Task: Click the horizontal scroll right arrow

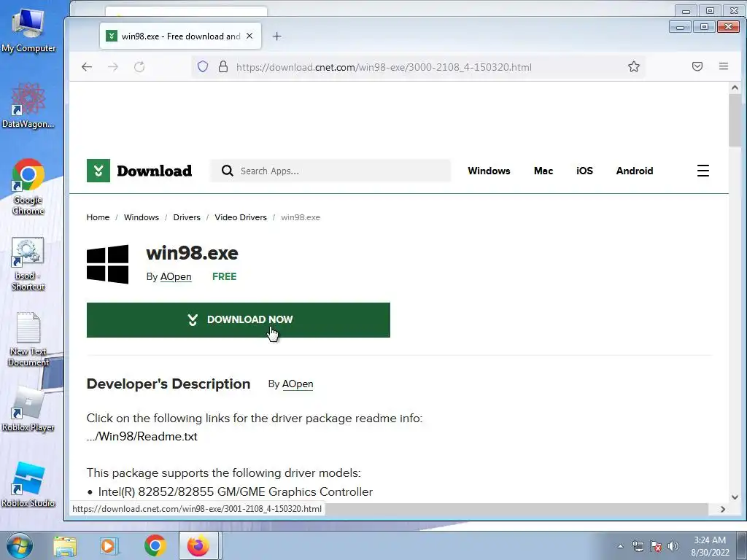Action: 723,509
